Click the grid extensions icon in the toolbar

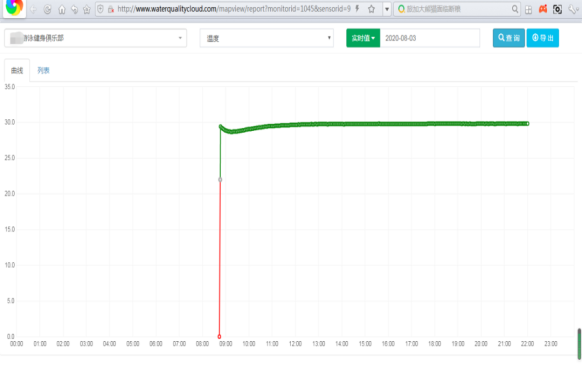tap(528, 9)
